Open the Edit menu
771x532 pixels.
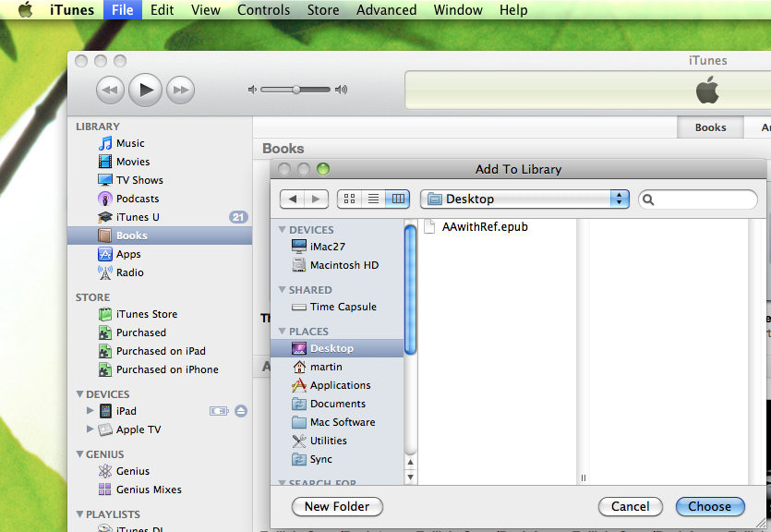point(162,10)
